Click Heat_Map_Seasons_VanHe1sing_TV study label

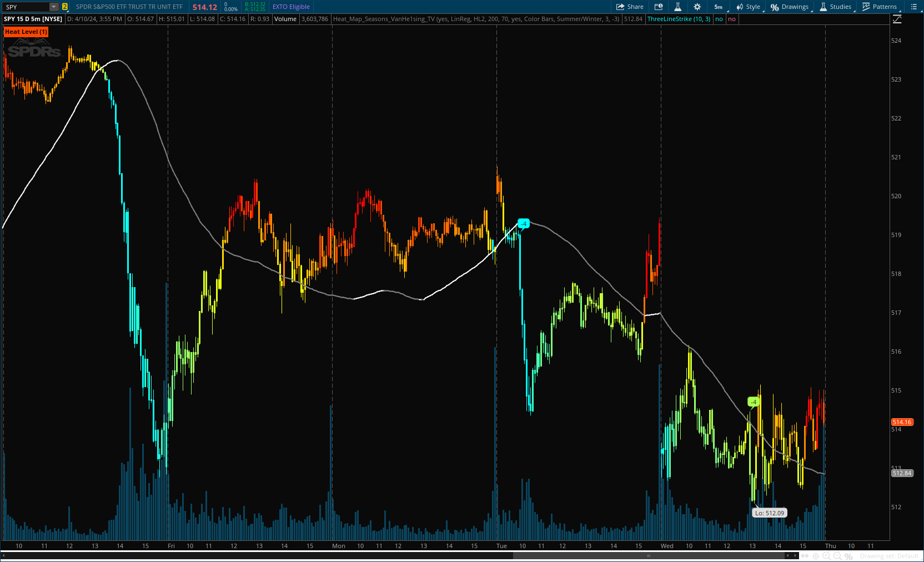tap(476, 19)
